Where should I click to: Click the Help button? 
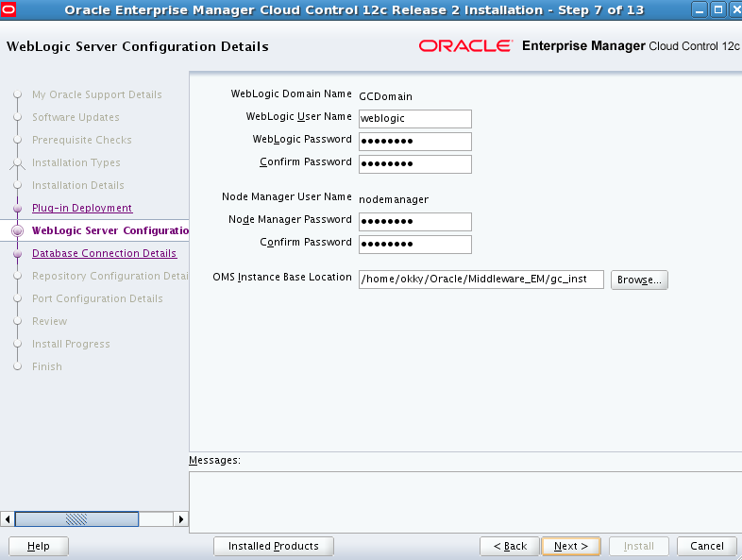(x=39, y=546)
